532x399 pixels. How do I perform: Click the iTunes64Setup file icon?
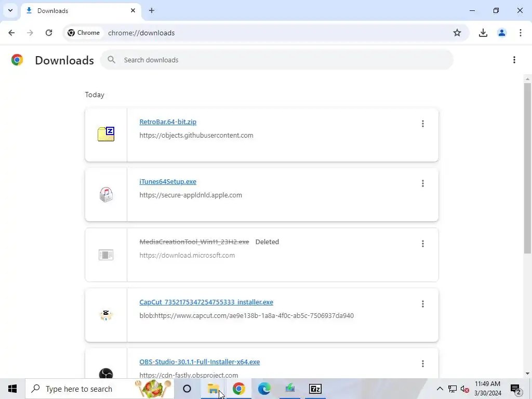[x=106, y=195]
